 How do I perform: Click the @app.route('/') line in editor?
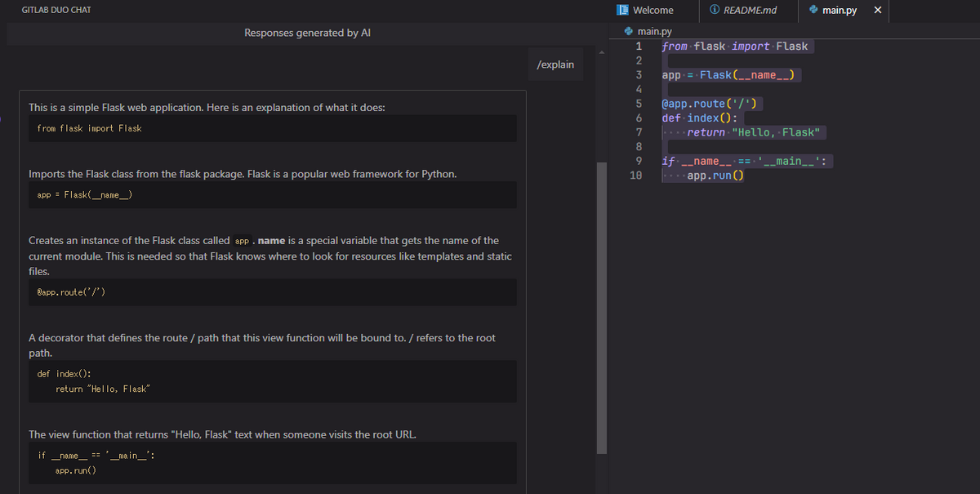pyautogui.click(x=709, y=104)
